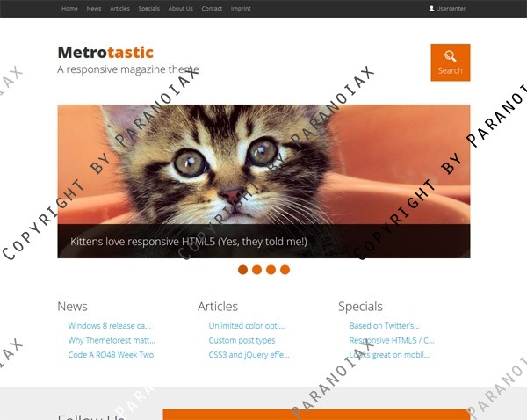Open the Contact page link
Viewport: 527px width, 420px height.
coord(212,9)
